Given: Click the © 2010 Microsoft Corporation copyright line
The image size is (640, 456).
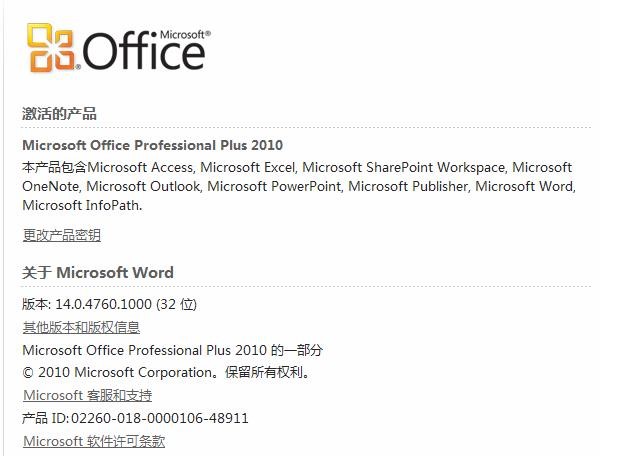Looking at the screenshot, I should (167, 372).
